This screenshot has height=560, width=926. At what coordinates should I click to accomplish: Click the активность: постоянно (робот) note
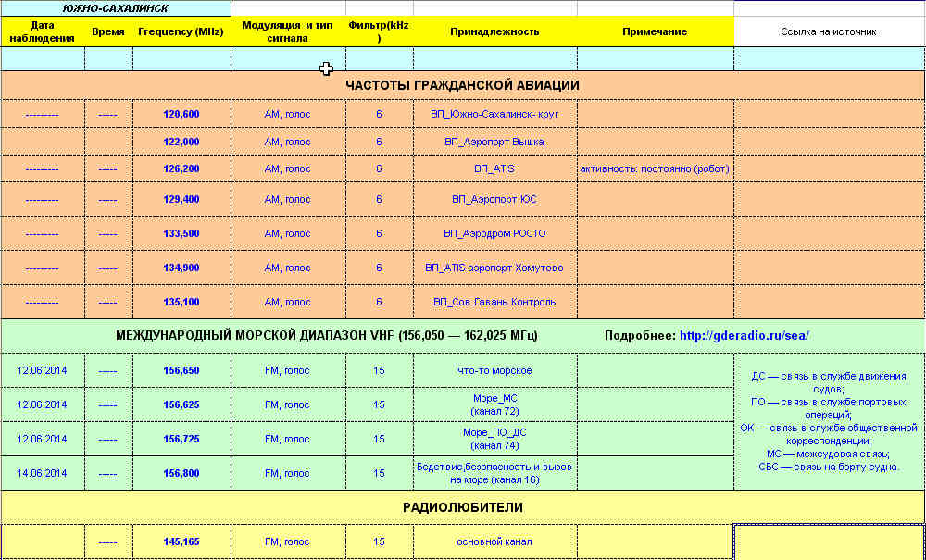655,168
